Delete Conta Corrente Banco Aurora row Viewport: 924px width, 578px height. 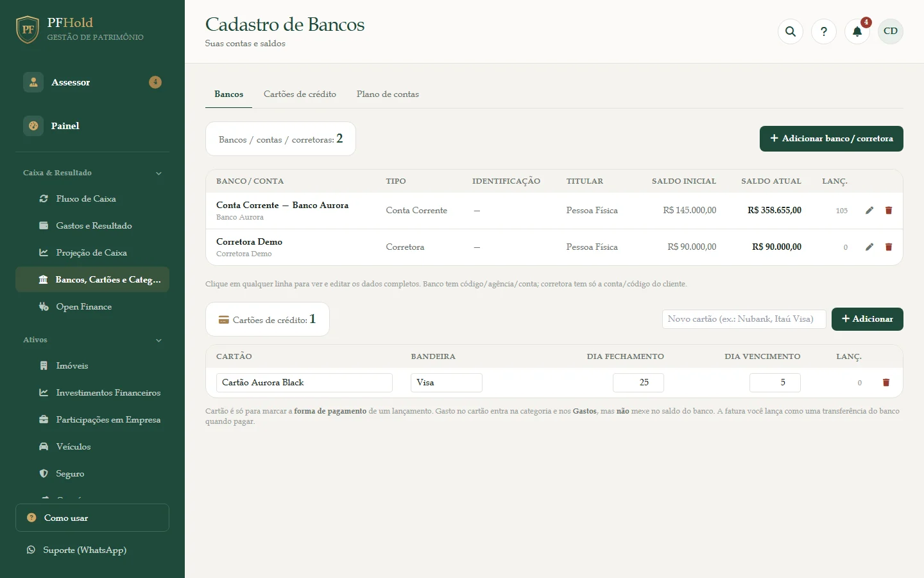(889, 211)
